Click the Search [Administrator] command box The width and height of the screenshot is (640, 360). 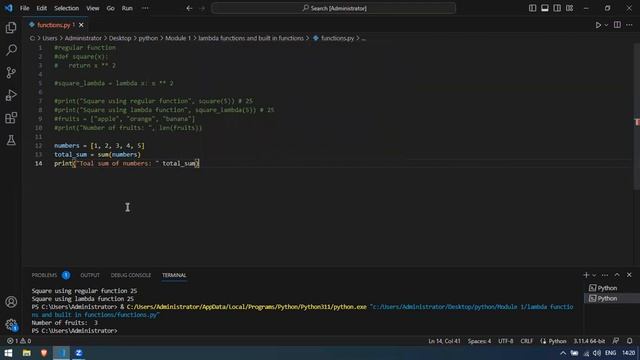(333, 8)
